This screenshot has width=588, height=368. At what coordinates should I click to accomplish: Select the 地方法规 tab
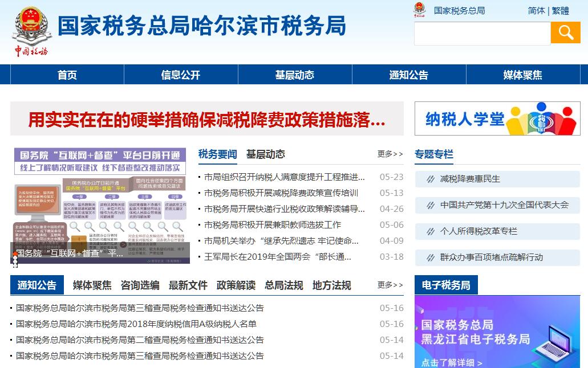point(332,285)
